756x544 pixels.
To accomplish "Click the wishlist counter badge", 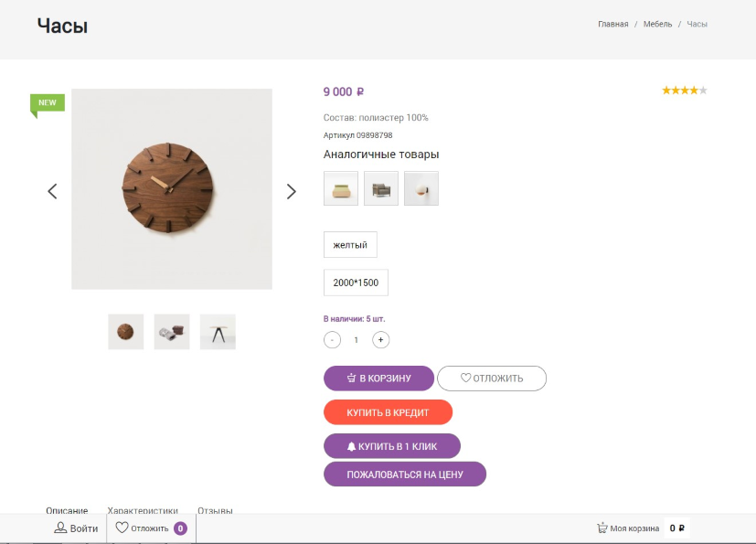I will click(180, 528).
